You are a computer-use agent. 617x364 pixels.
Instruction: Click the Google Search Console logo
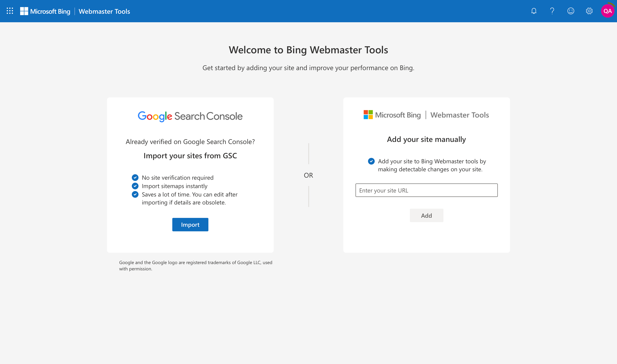(x=190, y=116)
